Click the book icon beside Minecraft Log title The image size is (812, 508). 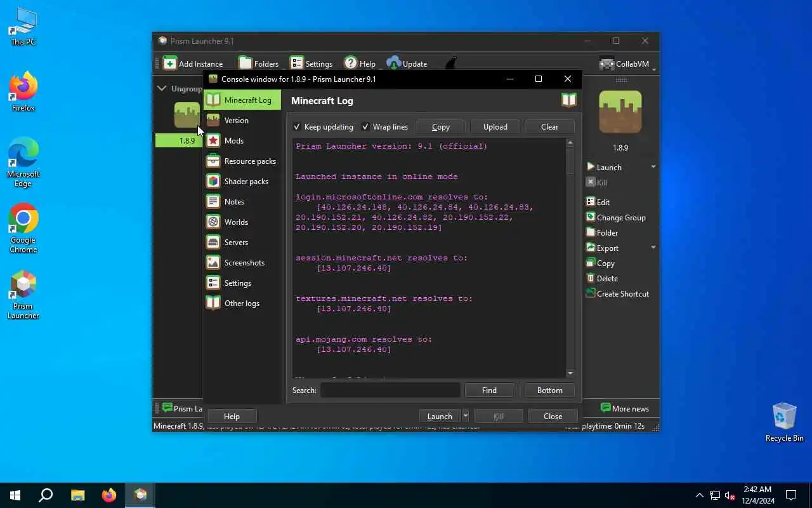pos(568,100)
